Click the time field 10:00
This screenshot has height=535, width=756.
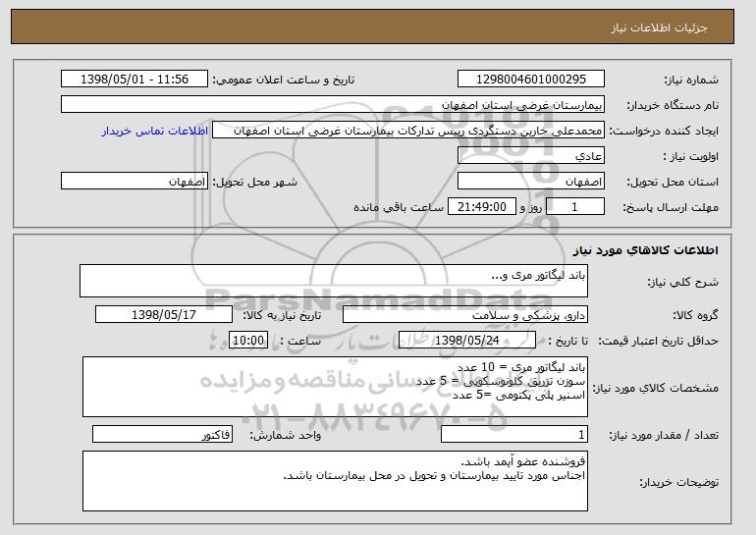pyautogui.click(x=248, y=341)
